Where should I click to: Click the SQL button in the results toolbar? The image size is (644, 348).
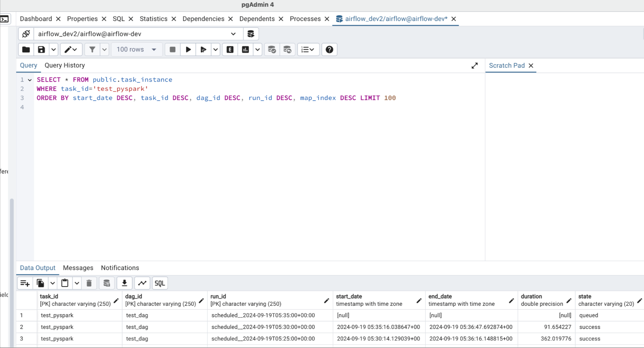click(160, 283)
